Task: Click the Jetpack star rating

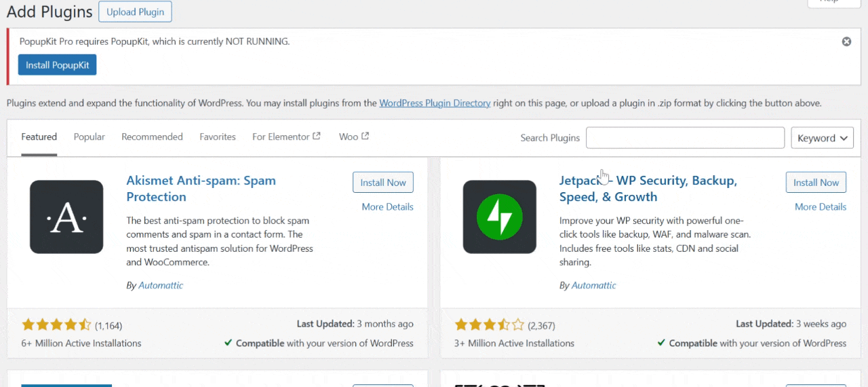Action: click(x=489, y=325)
